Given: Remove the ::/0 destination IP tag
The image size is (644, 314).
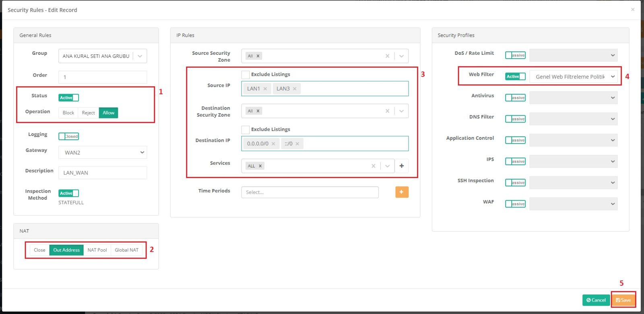Looking at the screenshot, I should 297,144.
